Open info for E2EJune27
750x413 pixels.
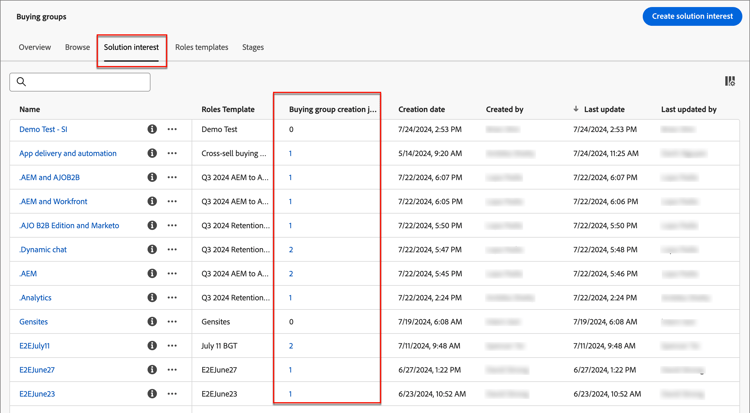152,369
